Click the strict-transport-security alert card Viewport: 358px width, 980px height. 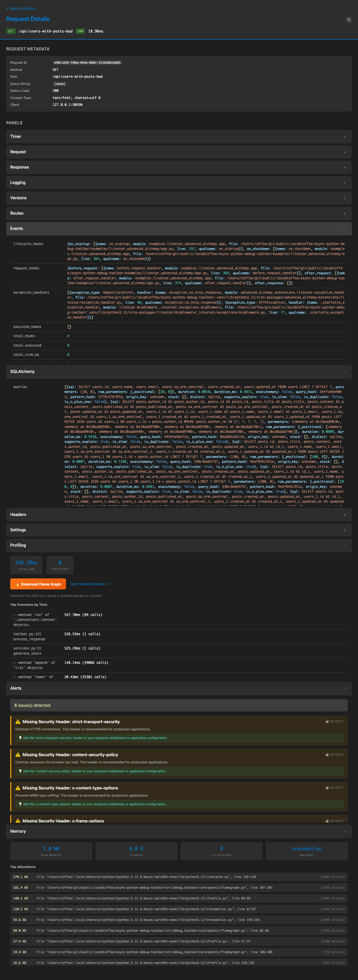(179, 730)
